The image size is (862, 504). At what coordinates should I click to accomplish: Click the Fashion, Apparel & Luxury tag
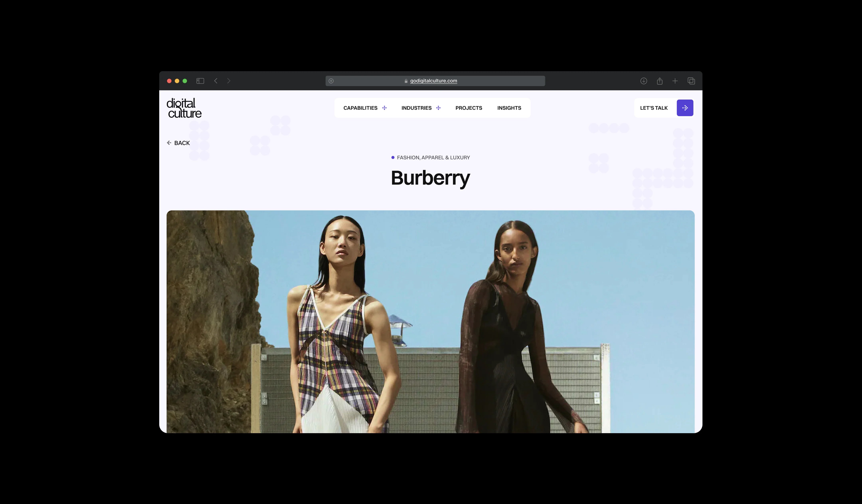pos(431,158)
